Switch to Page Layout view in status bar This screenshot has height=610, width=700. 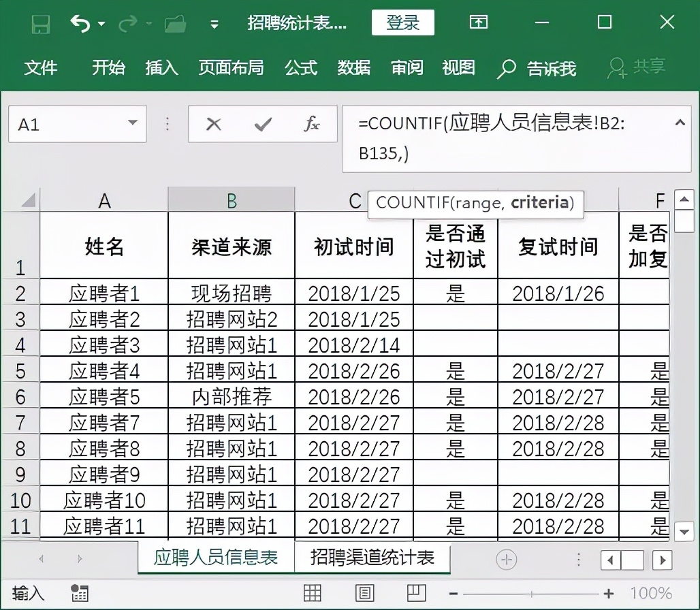[364, 592]
